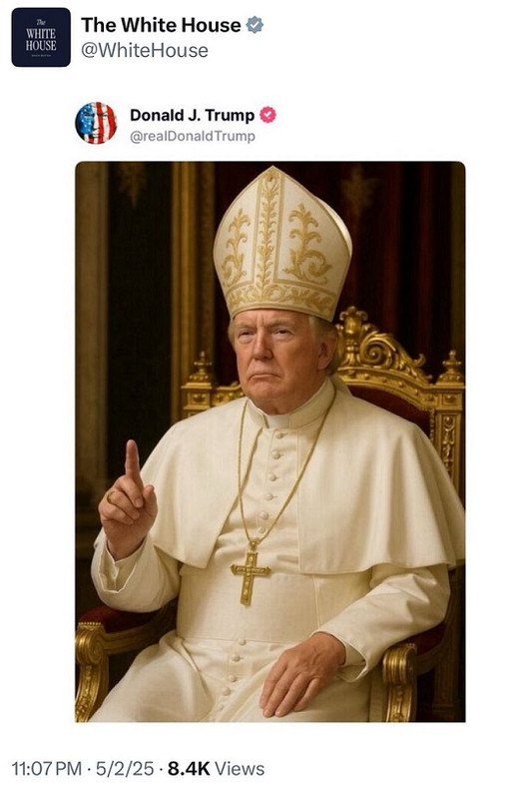Open the Donald J. Trump display name
This screenshot has width=532, height=799.
pyautogui.click(x=192, y=115)
